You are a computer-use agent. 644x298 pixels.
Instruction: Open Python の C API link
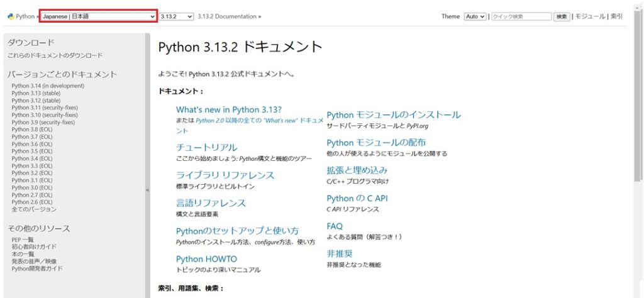tap(357, 198)
